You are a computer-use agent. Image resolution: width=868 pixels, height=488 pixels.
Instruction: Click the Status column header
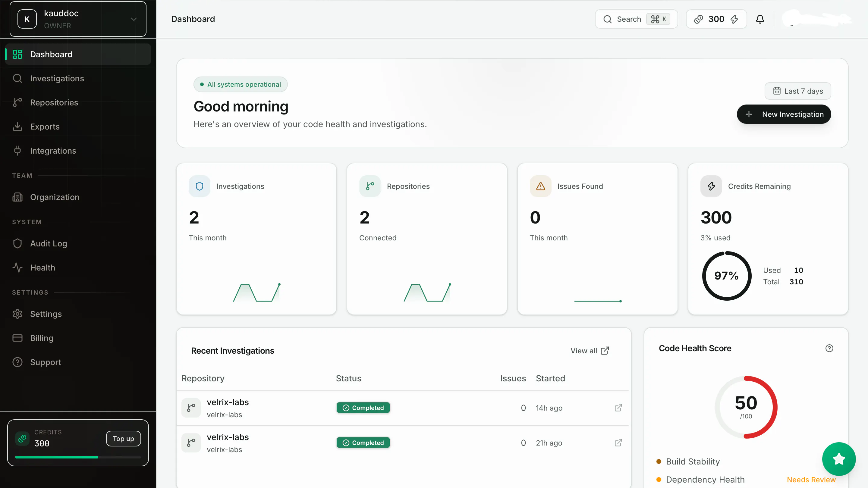[x=348, y=379]
